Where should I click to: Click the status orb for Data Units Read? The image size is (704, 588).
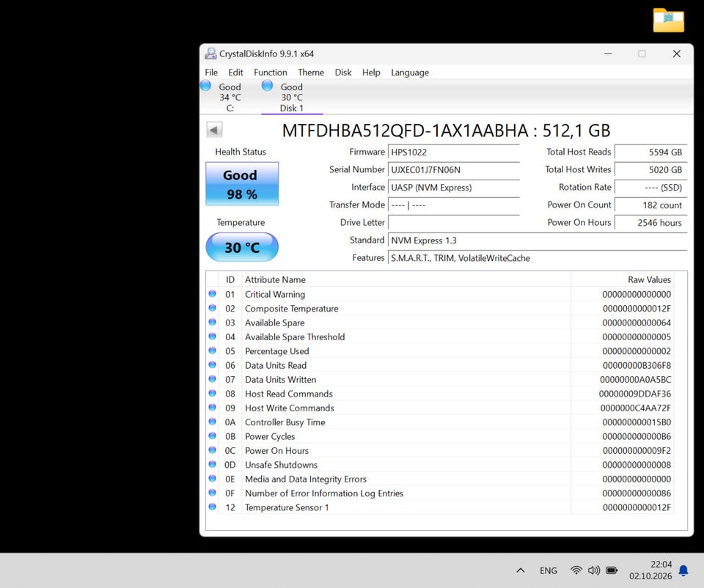[213, 365]
